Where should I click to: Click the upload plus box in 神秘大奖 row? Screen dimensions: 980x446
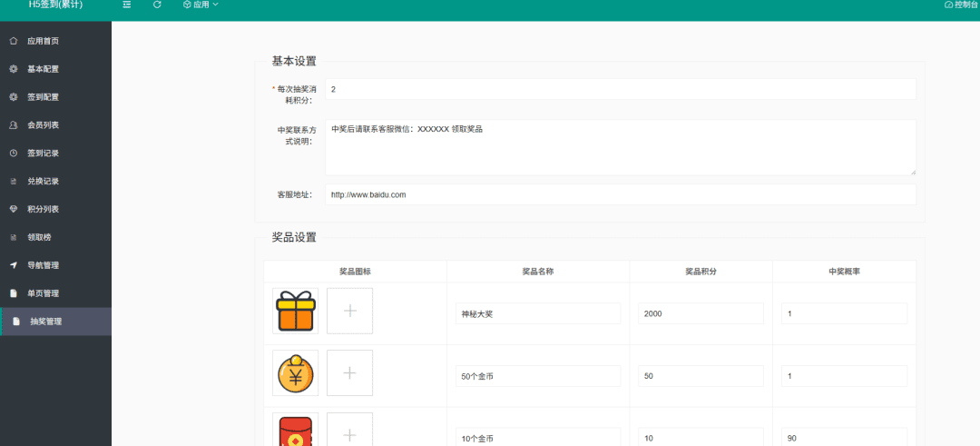tap(350, 311)
